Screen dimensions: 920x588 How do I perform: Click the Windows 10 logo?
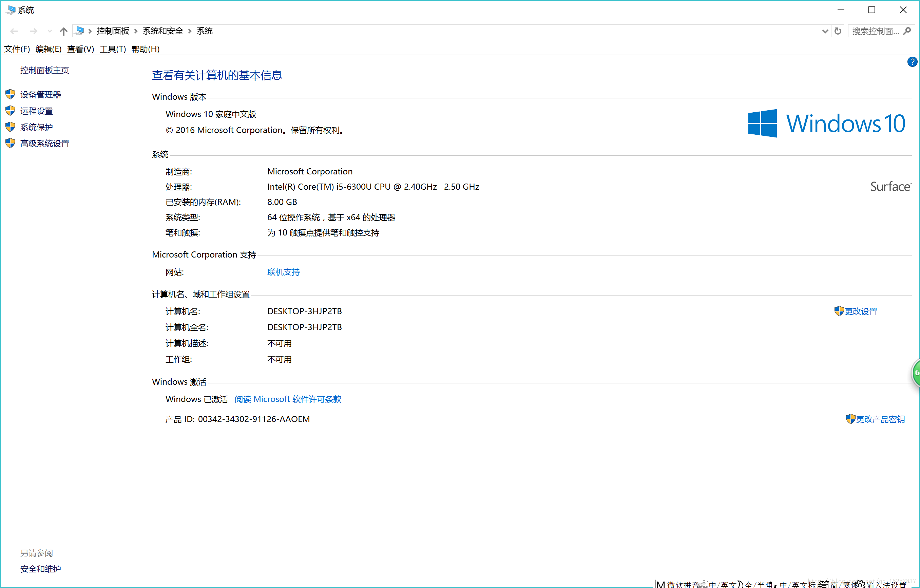point(826,124)
